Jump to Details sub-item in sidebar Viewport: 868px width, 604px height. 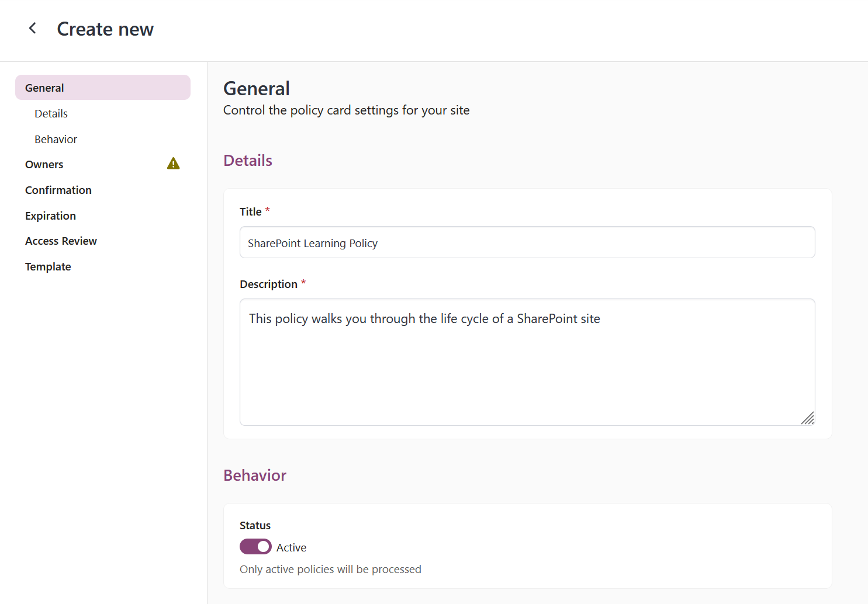click(51, 113)
